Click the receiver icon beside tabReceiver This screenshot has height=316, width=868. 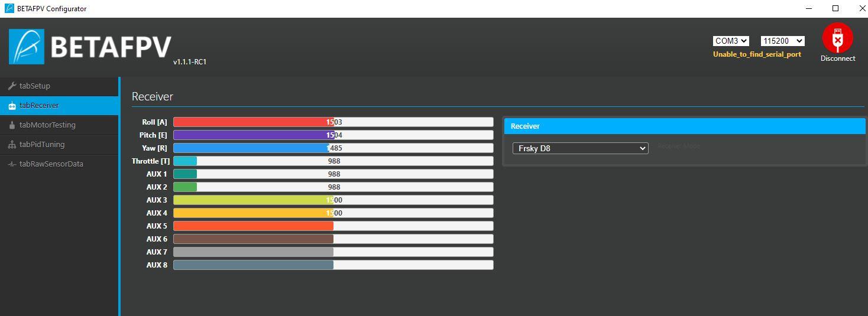tap(12, 106)
